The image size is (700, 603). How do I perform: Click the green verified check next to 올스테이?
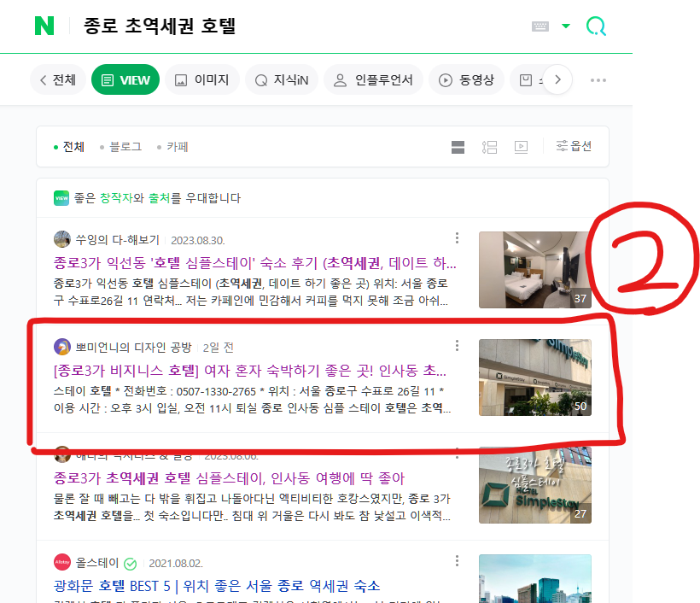point(130,565)
